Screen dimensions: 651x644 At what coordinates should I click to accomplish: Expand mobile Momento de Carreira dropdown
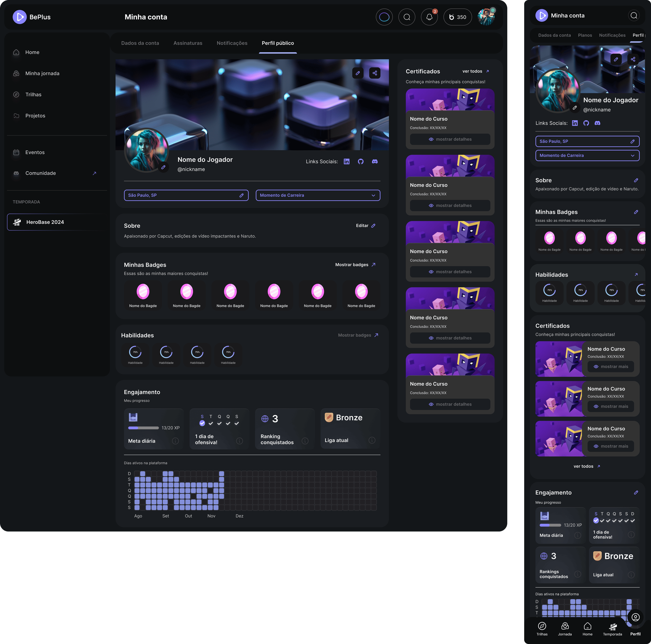coord(587,156)
